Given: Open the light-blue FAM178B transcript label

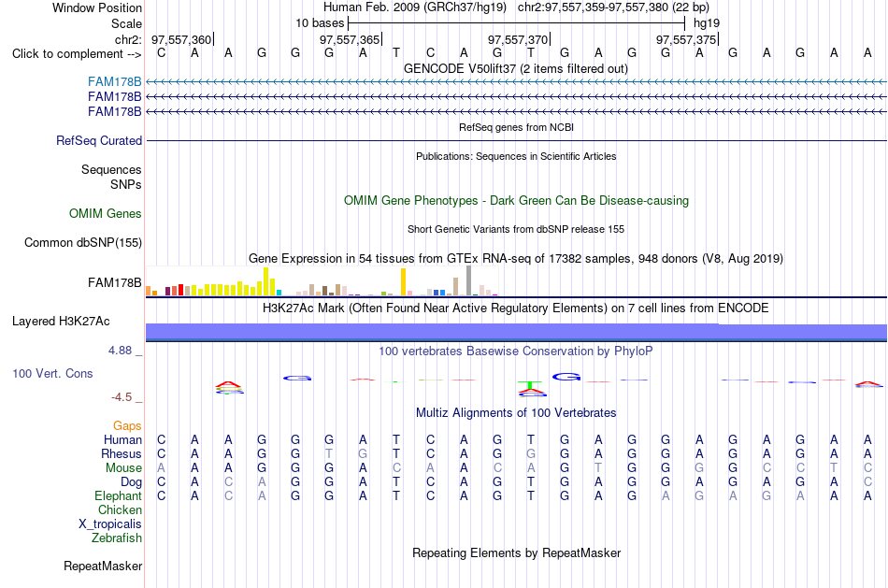Looking at the screenshot, I should pyautogui.click(x=114, y=82).
